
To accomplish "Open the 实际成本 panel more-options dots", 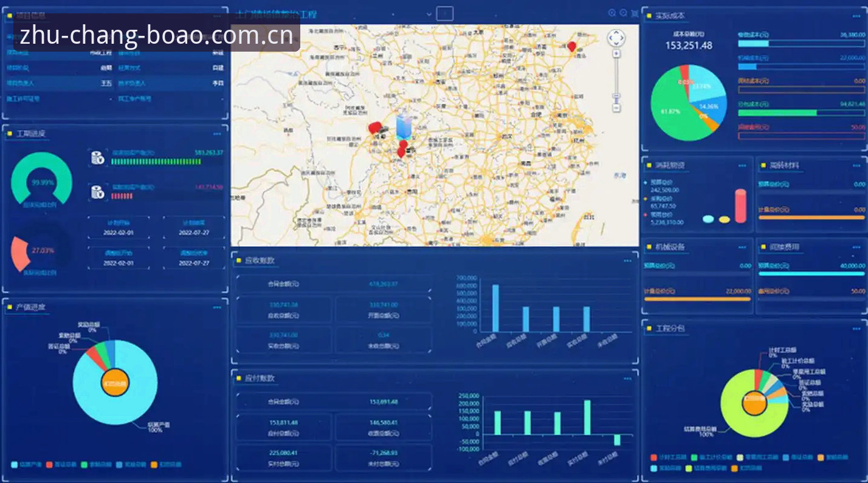I will pyautogui.click(x=856, y=16).
